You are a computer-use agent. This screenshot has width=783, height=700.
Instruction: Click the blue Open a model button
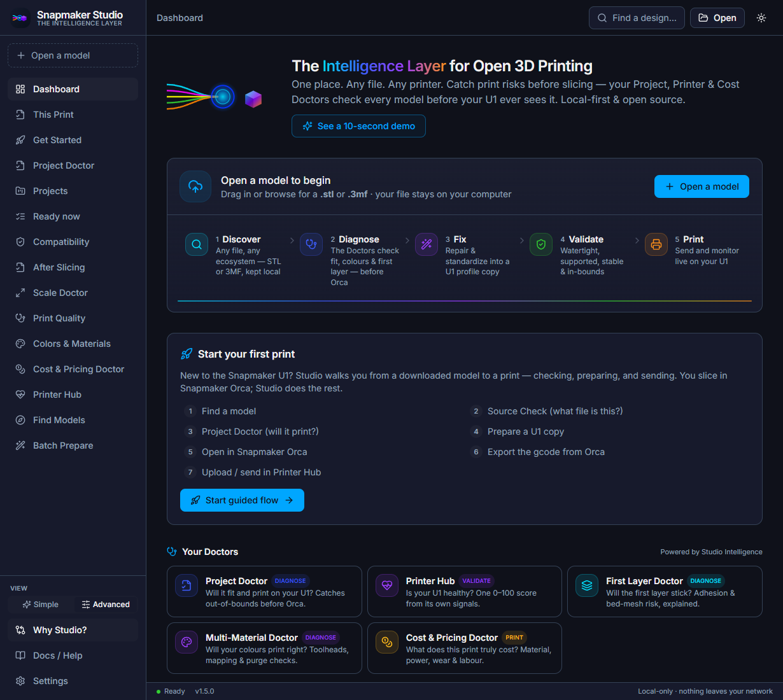702,186
